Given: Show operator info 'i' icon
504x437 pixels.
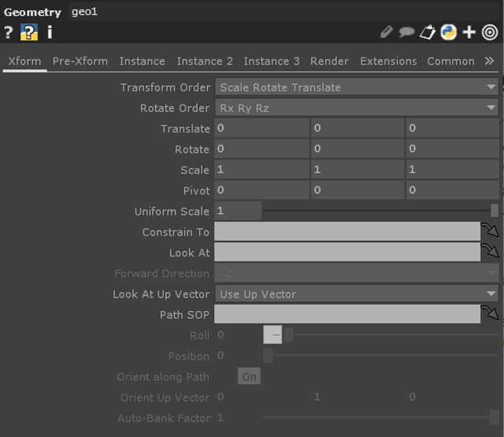Looking at the screenshot, I should (50, 32).
